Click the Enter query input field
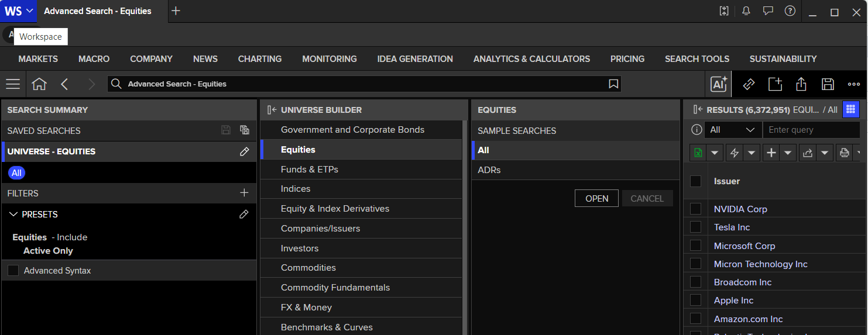This screenshot has width=868, height=335. point(811,130)
